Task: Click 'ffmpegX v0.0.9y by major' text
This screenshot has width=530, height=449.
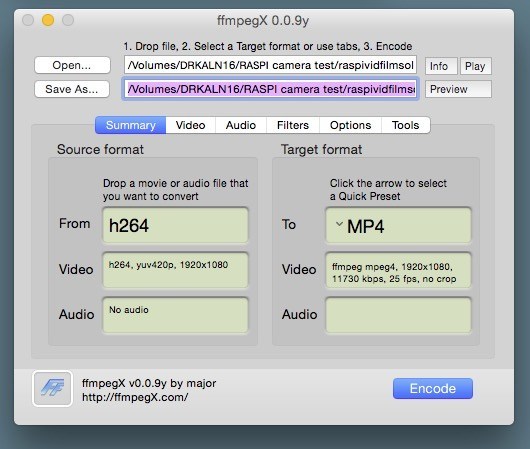Action: [149, 383]
